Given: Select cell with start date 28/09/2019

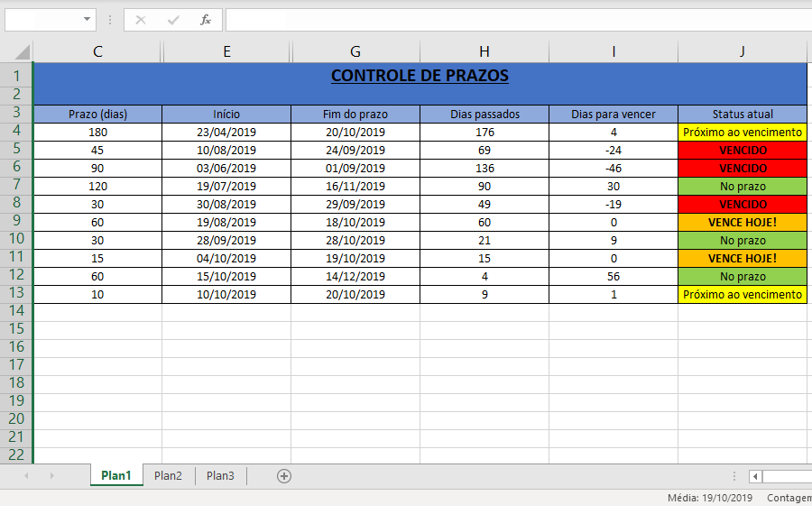Looking at the screenshot, I should (x=226, y=240).
